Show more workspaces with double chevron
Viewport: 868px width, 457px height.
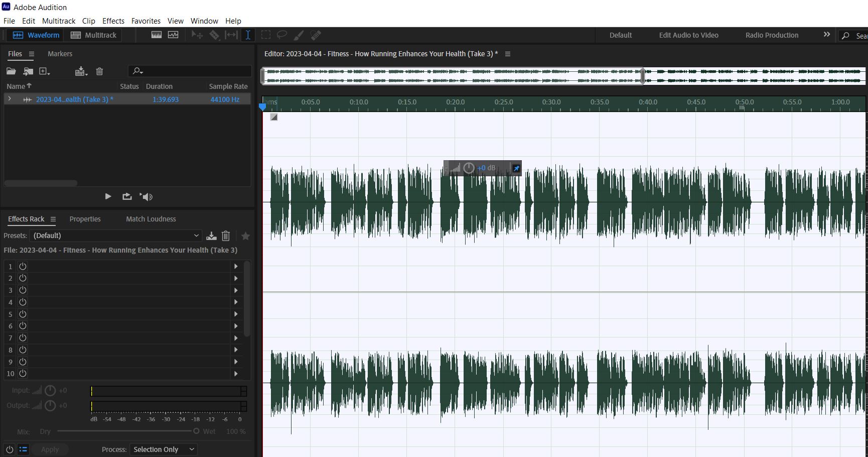(827, 35)
